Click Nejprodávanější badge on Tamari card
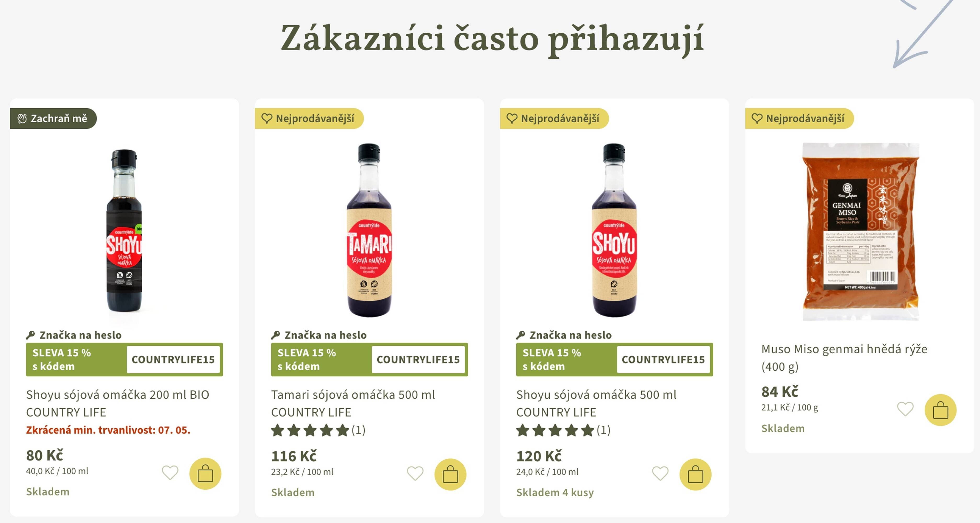 (309, 119)
